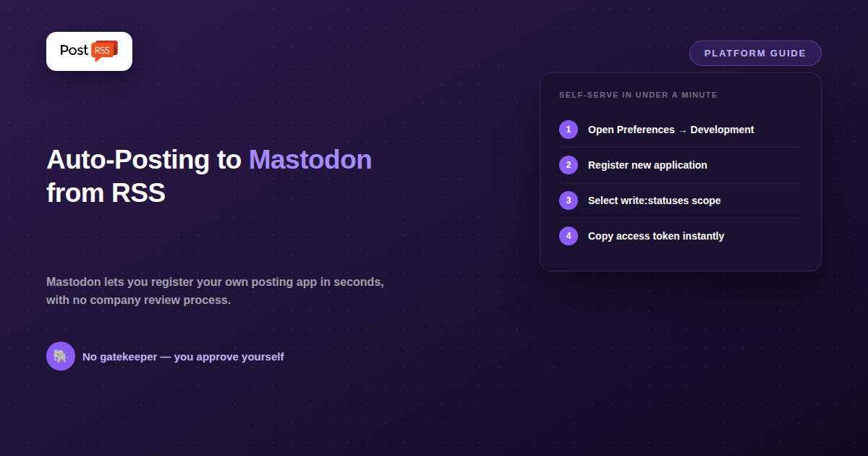Click the step 2 number badge
Viewport: 868px width, 456px height.
[x=569, y=165]
